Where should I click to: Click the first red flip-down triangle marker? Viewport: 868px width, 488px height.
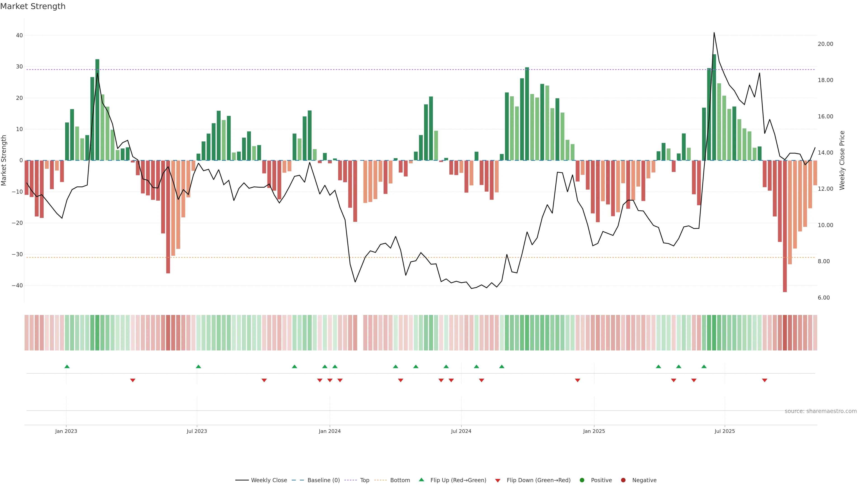click(x=133, y=380)
